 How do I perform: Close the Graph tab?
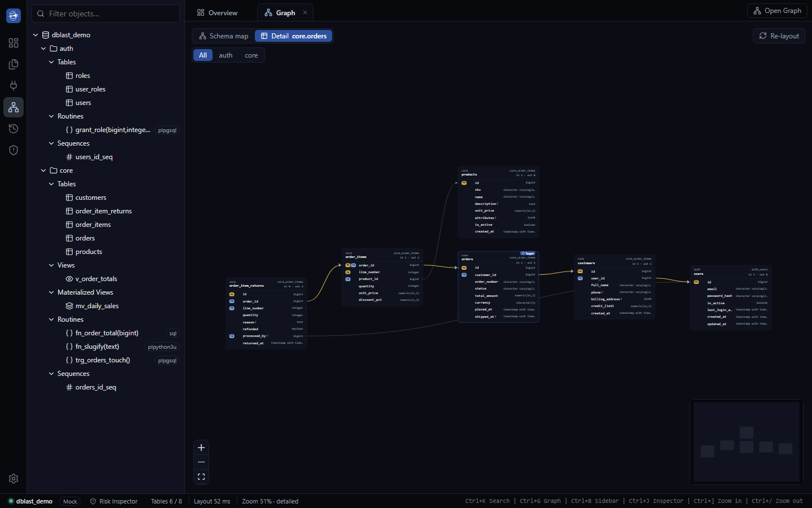coord(305,12)
